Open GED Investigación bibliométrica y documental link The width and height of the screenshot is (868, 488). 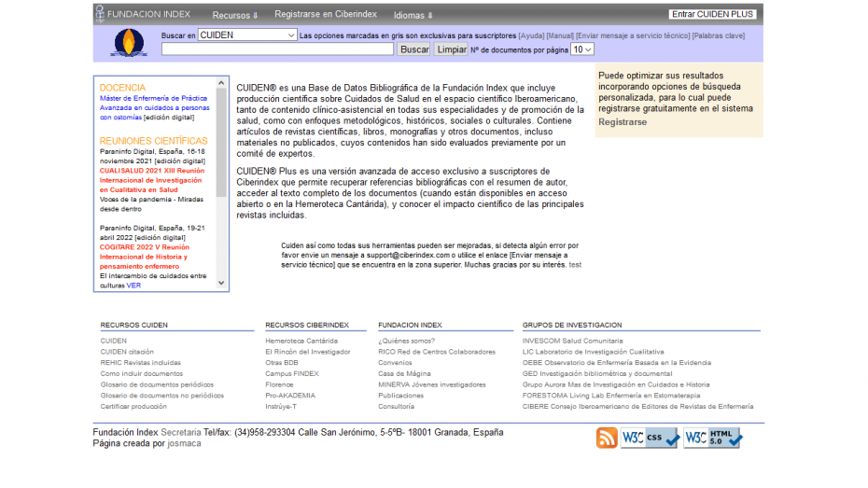click(597, 374)
